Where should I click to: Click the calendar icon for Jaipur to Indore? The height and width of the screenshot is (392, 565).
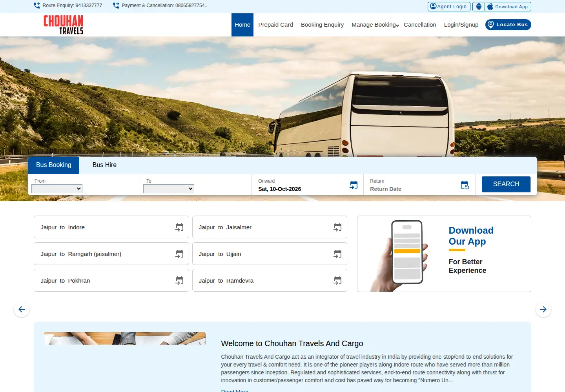click(179, 227)
